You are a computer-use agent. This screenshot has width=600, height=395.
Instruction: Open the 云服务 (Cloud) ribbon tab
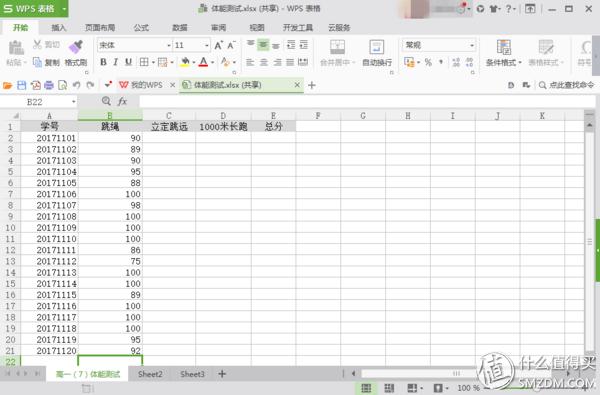339,28
